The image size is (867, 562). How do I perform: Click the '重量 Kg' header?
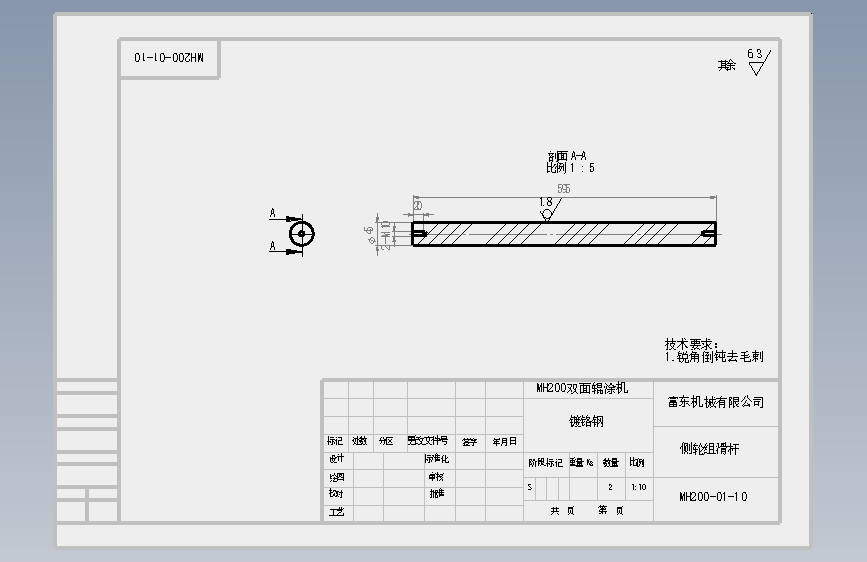581,462
